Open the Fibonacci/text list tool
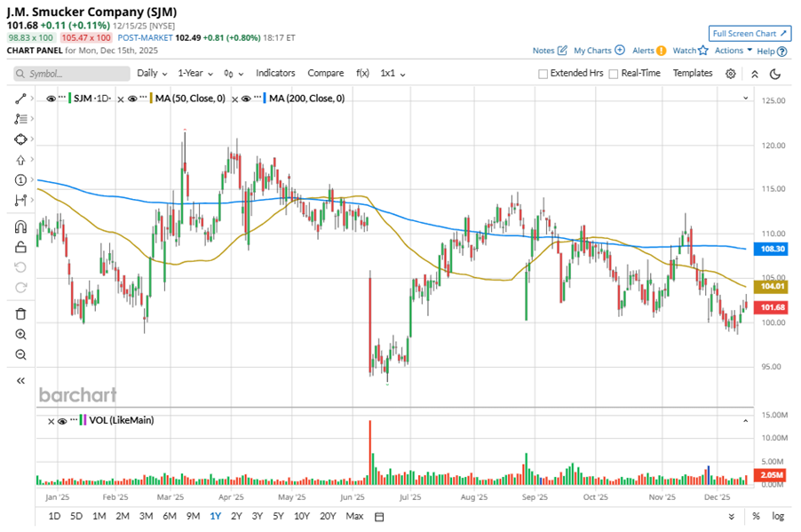Viewport: 801px width, 532px height. point(20,119)
